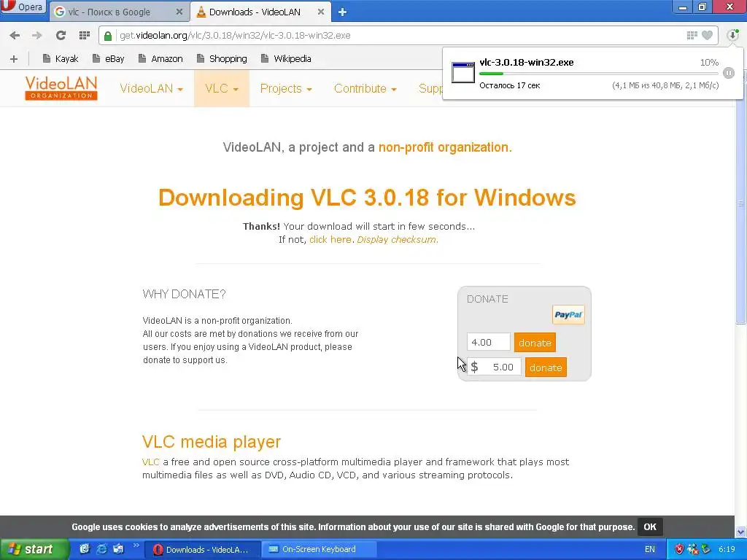Reload the page with refresh icon
The height and width of the screenshot is (560, 747).
click(x=61, y=35)
